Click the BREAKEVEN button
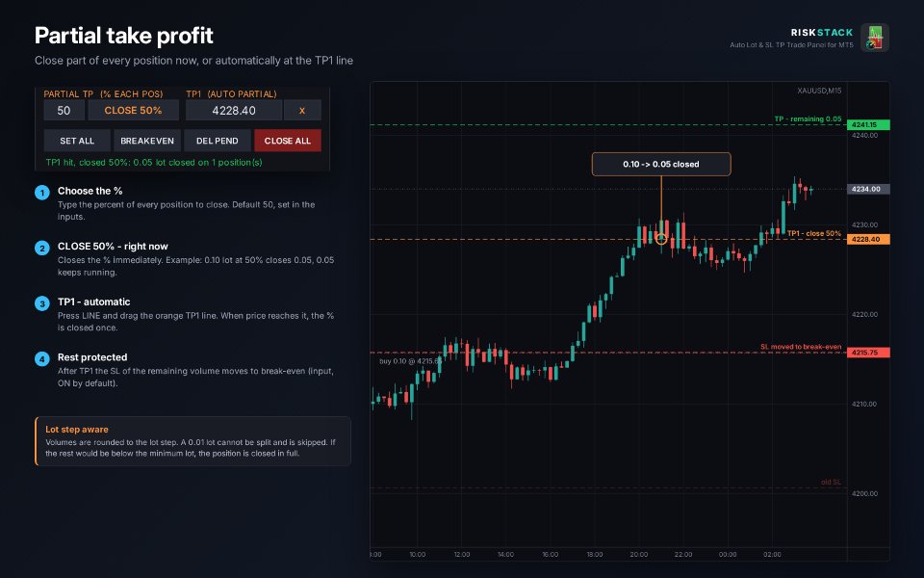 147,141
